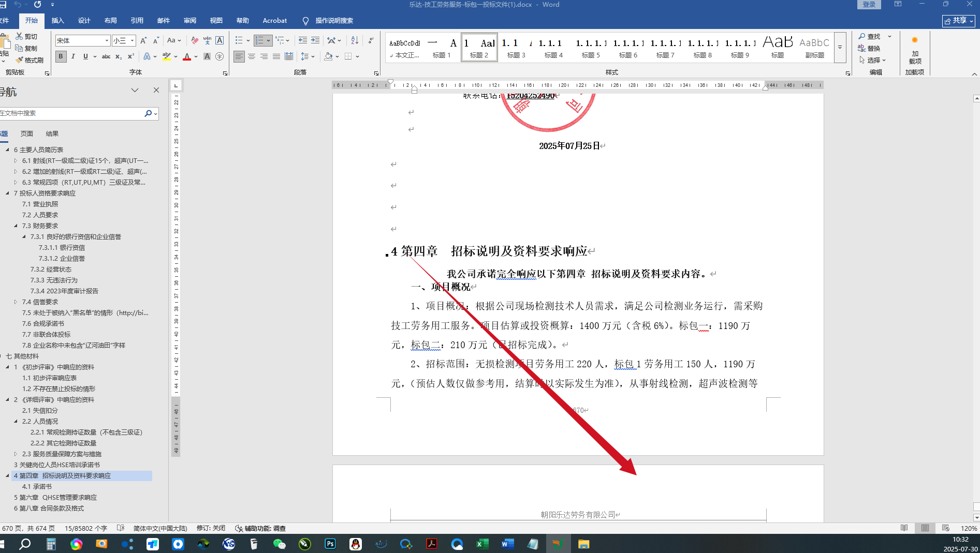
Task: Go to '7.1 营业执照' in navigation
Action: point(40,204)
